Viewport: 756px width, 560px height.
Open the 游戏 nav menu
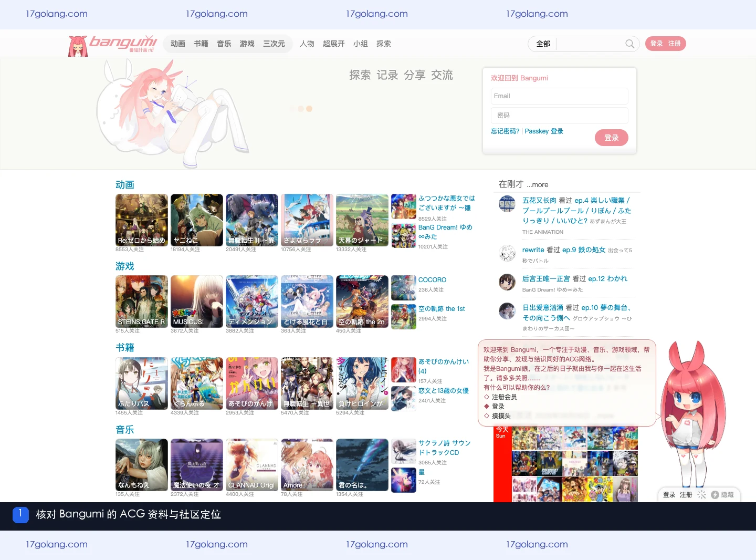click(247, 44)
